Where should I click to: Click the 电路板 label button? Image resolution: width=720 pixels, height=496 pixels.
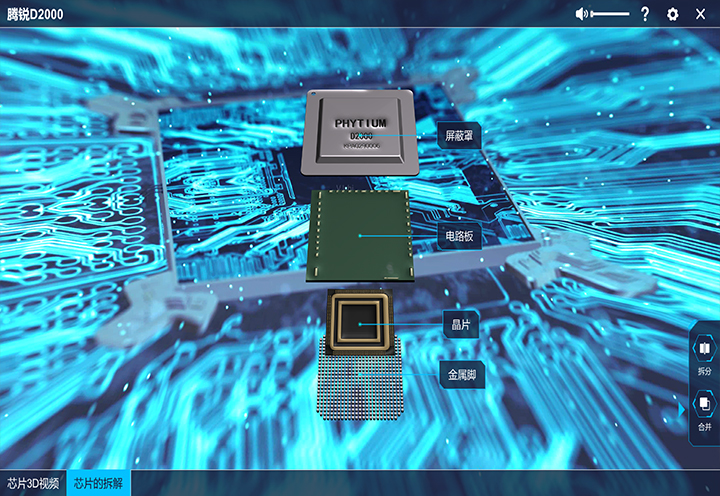[459, 237]
